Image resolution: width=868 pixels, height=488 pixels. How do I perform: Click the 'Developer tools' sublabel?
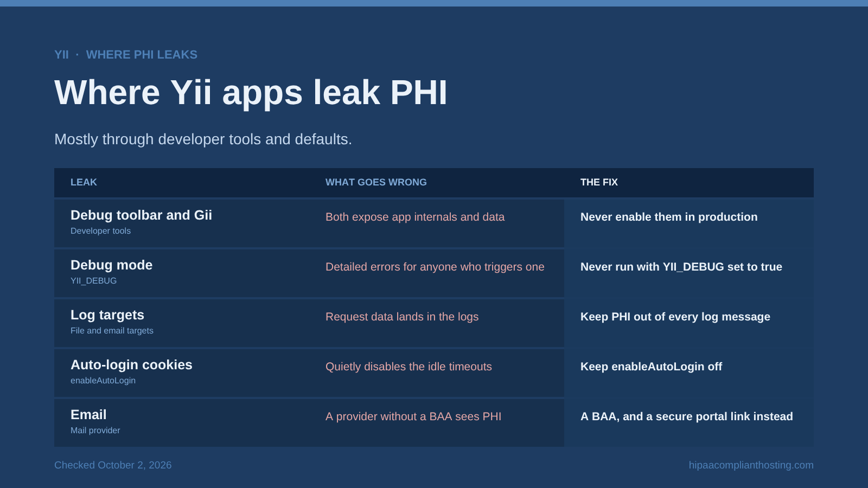point(100,231)
